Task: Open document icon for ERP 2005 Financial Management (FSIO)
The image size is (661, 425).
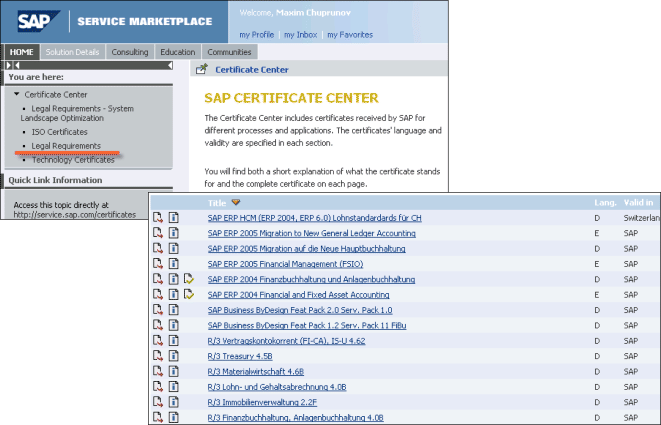Action: [x=158, y=264]
